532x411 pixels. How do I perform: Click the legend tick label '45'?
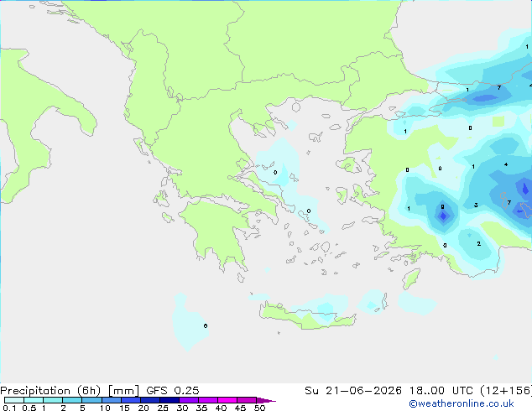coord(240,408)
